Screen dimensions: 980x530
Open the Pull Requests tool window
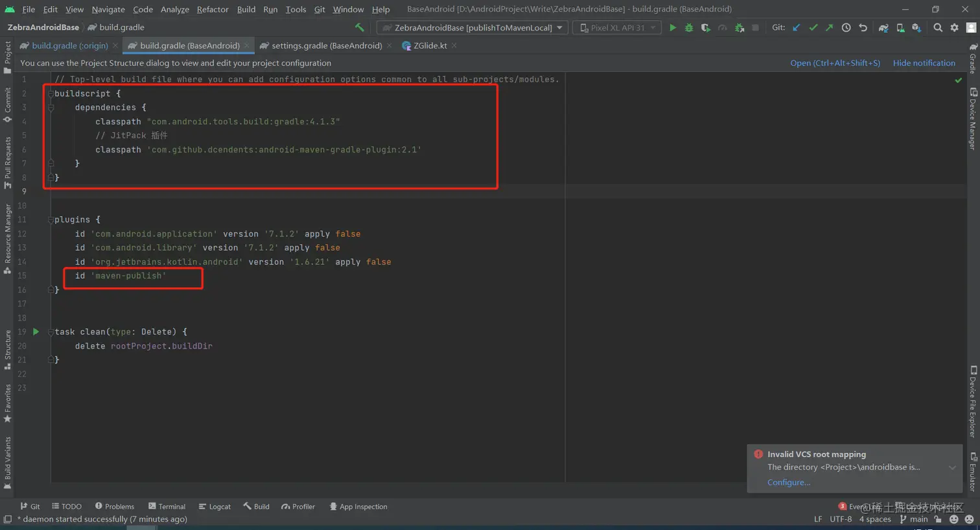point(7,163)
